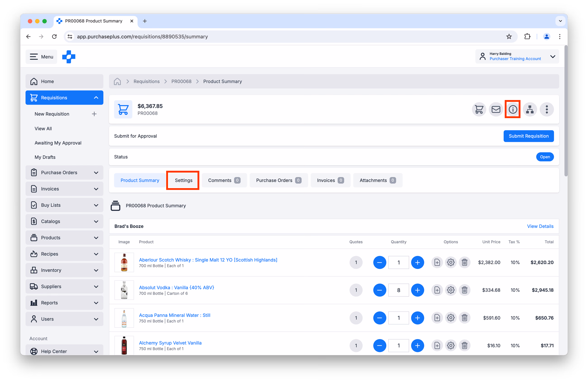The width and height of the screenshot is (588, 382).
Task: Open the Attachments tab
Action: click(378, 180)
